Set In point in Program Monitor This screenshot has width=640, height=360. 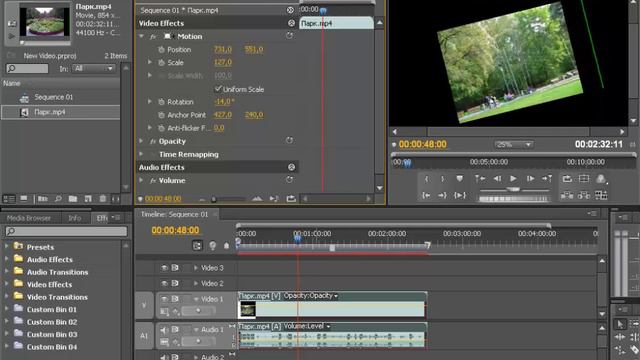(x=427, y=179)
